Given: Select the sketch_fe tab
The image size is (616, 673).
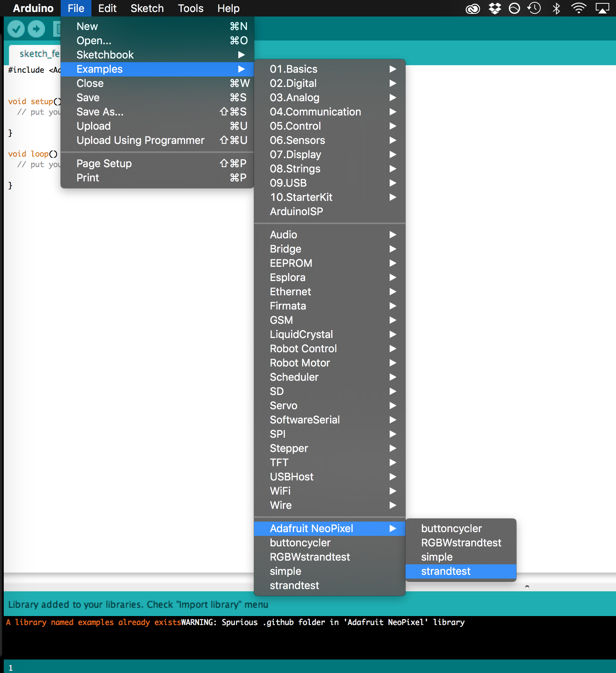Looking at the screenshot, I should (x=35, y=54).
